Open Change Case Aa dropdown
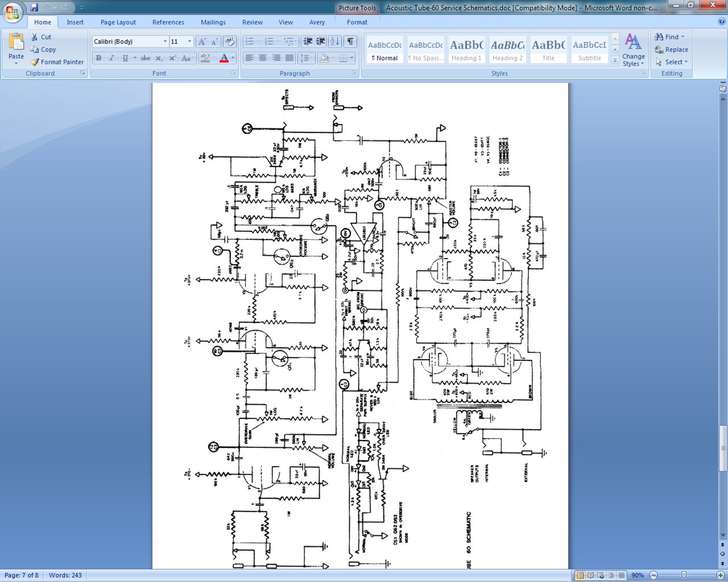 point(187,58)
